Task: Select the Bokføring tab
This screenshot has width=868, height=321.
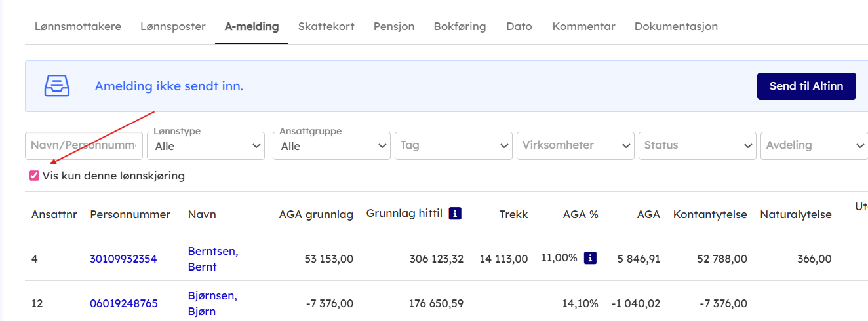Action: [x=460, y=27]
